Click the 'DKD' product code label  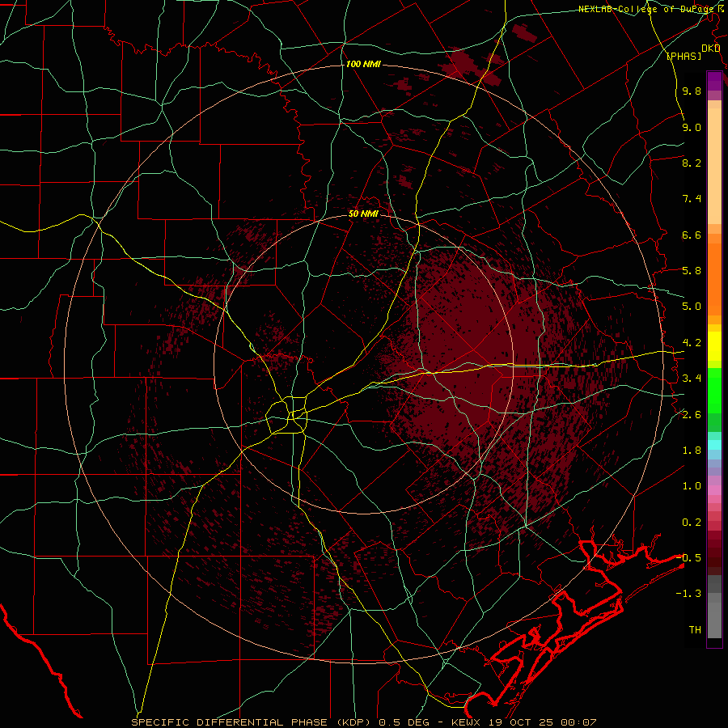point(711,49)
